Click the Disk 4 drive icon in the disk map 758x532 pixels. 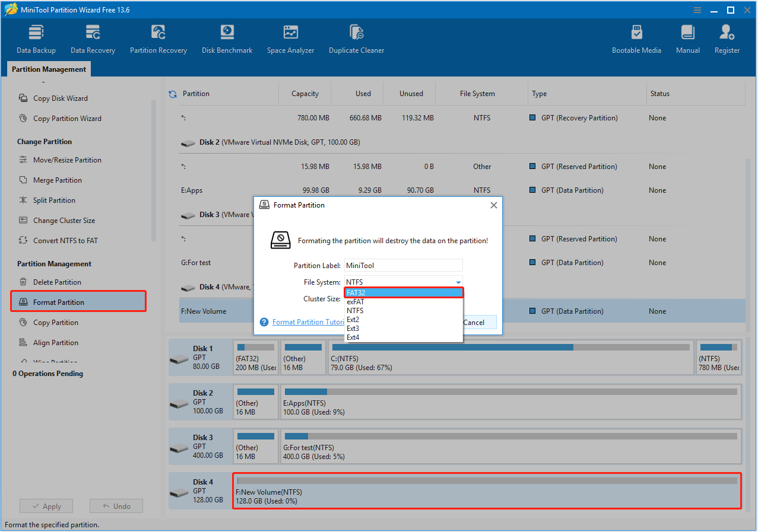tap(179, 493)
